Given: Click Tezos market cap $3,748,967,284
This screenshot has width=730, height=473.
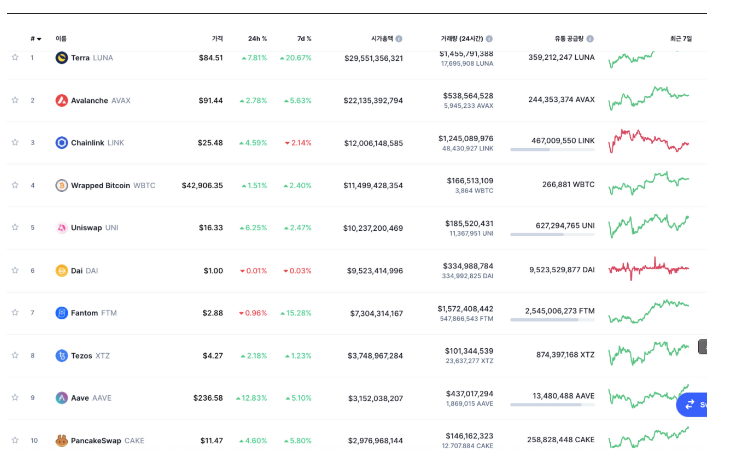Looking at the screenshot, I should 375,356.
